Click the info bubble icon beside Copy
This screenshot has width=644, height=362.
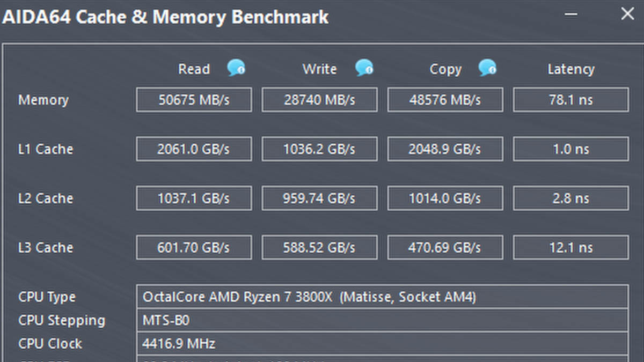(487, 68)
